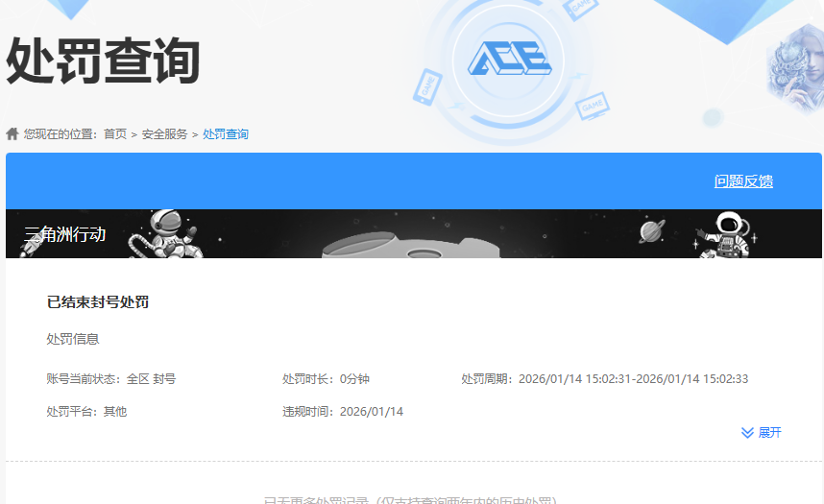This screenshot has height=504, width=824.
Task: Click the 处罚查询 breadcrumb link
Action: point(226,134)
